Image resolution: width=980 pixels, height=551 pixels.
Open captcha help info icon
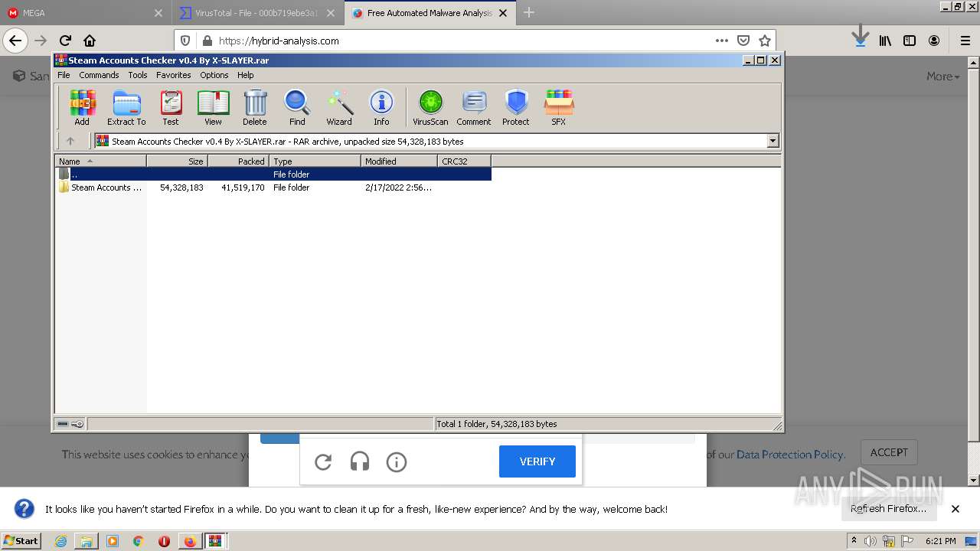pos(397,461)
